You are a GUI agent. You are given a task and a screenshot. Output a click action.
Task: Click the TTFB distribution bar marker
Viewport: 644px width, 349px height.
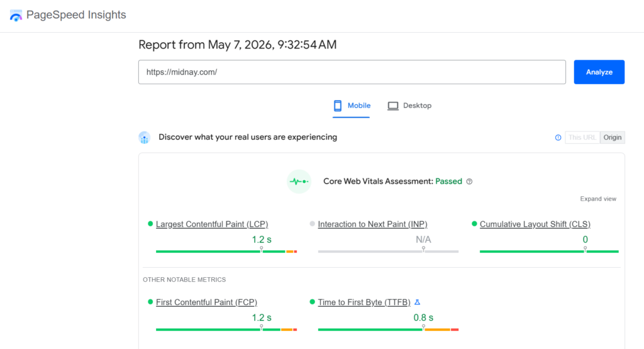click(423, 328)
